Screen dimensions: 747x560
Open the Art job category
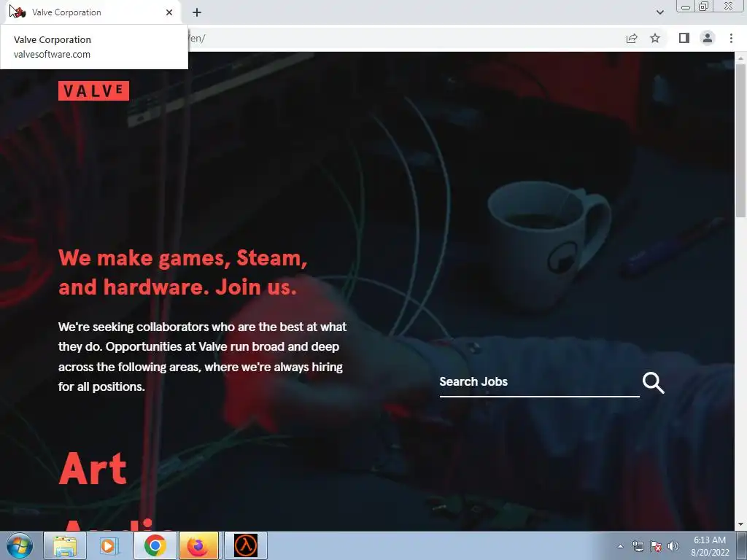coord(93,469)
